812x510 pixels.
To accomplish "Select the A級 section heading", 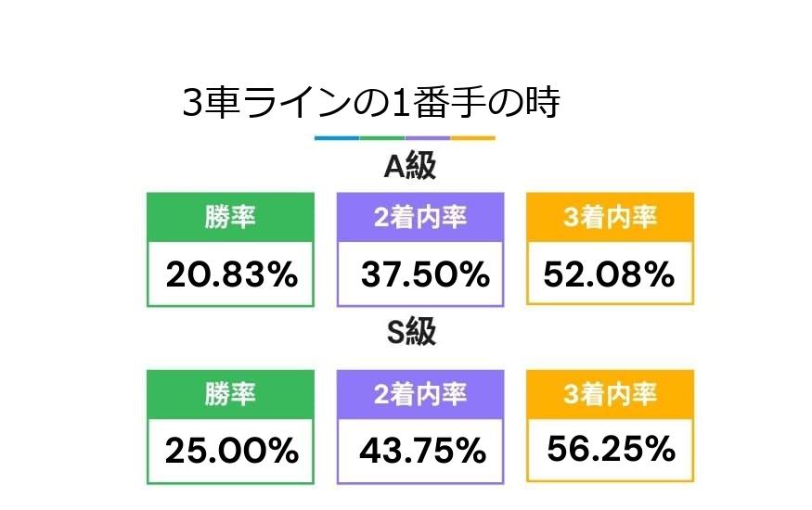I will [410, 167].
